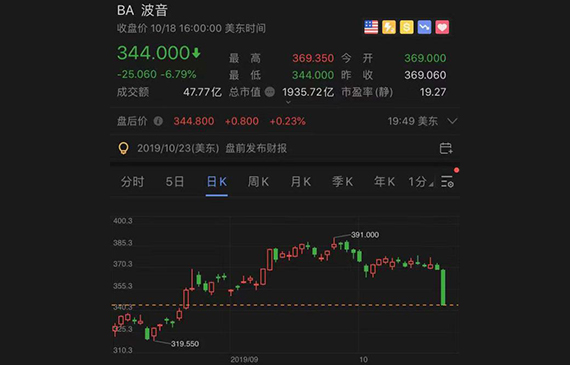
Task: Click the yellow S badge icon
Action: pos(406,27)
